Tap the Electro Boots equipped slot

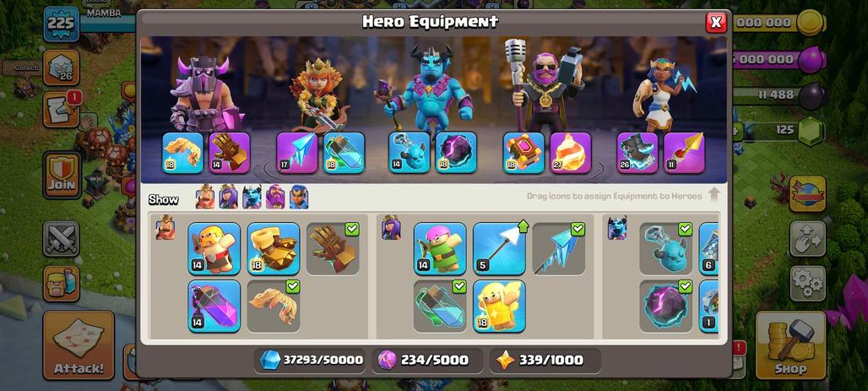click(x=637, y=152)
